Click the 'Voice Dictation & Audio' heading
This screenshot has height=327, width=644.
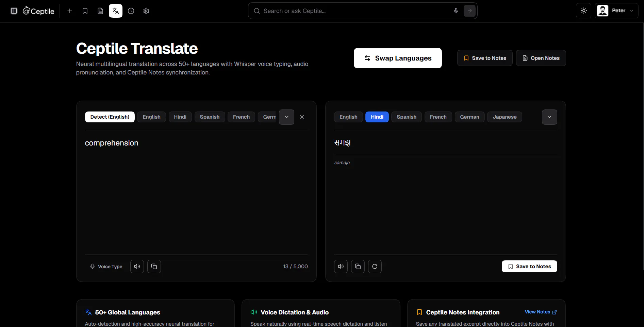[x=295, y=312]
